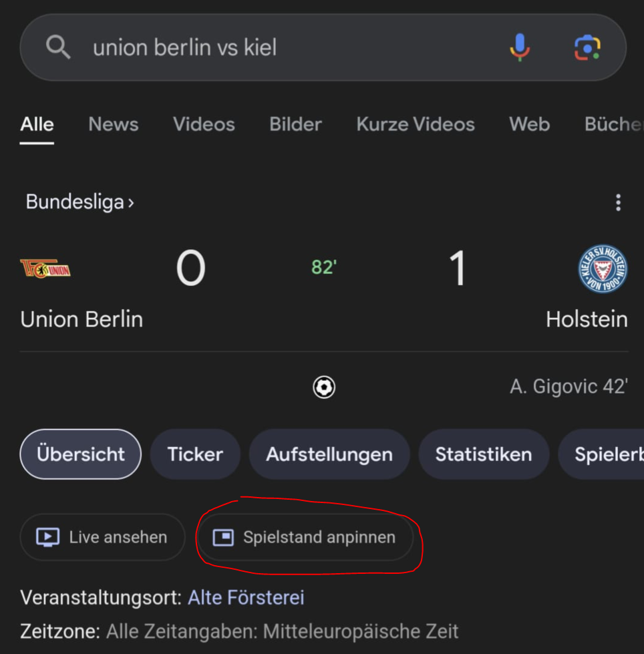Tap the Union Berlin club logo
This screenshot has width=644, height=654.
coord(45,269)
